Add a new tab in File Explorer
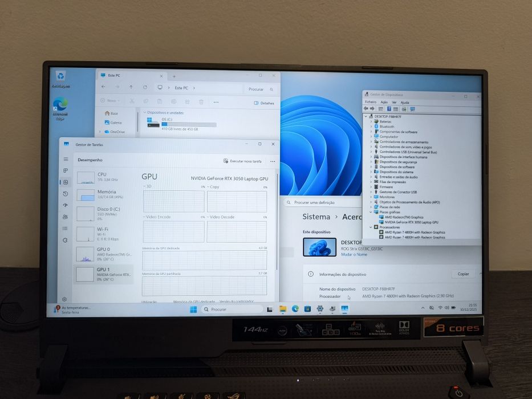This screenshot has height=399, width=532. (x=174, y=76)
